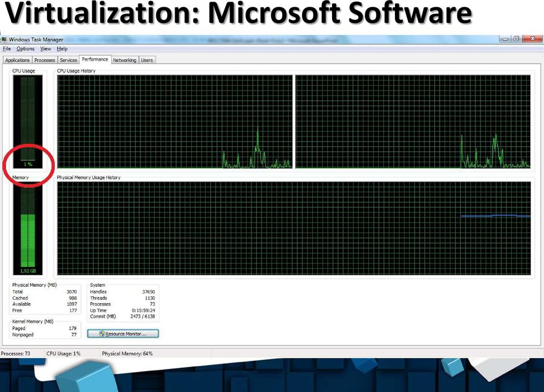Click the right CPU Usage History graph
Image resolution: width=544 pixels, height=392 pixels.
click(x=413, y=122)
